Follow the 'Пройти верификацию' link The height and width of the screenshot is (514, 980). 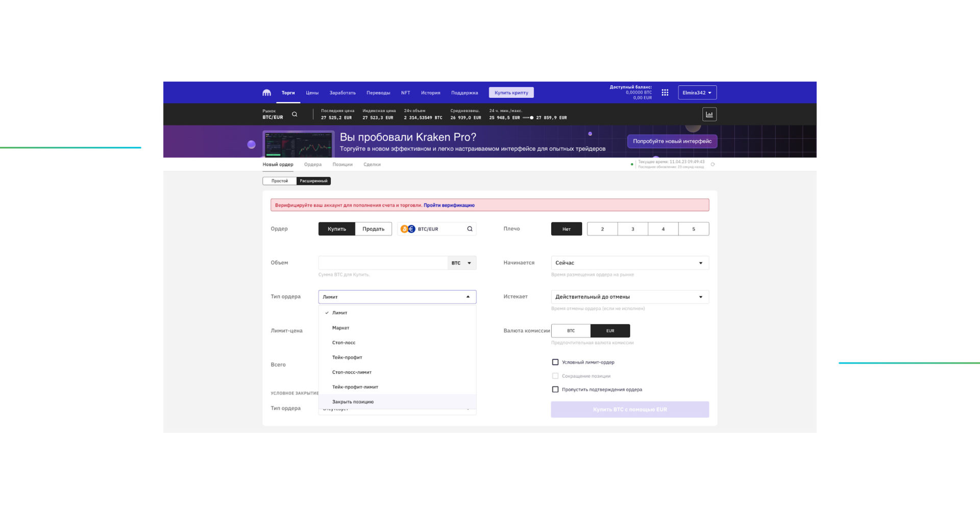449,205
